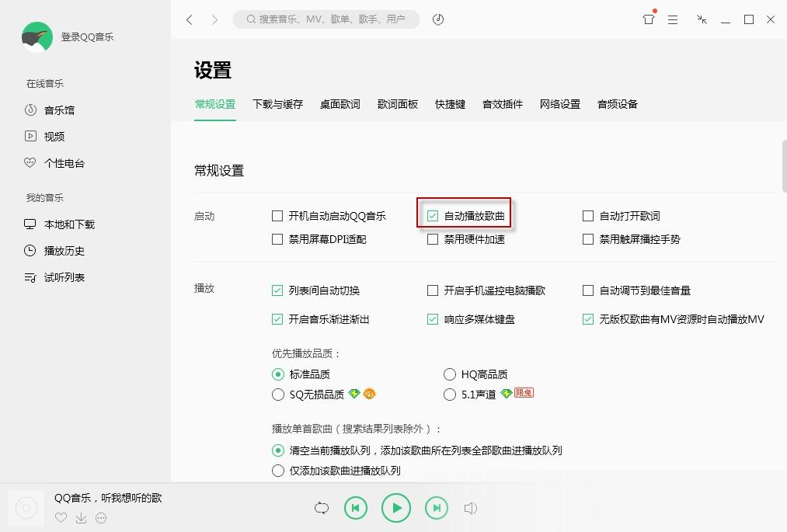The height and width of the screenshot is (532, 787).
Task: Open the skin shirt icon
Action: [649, 19]
